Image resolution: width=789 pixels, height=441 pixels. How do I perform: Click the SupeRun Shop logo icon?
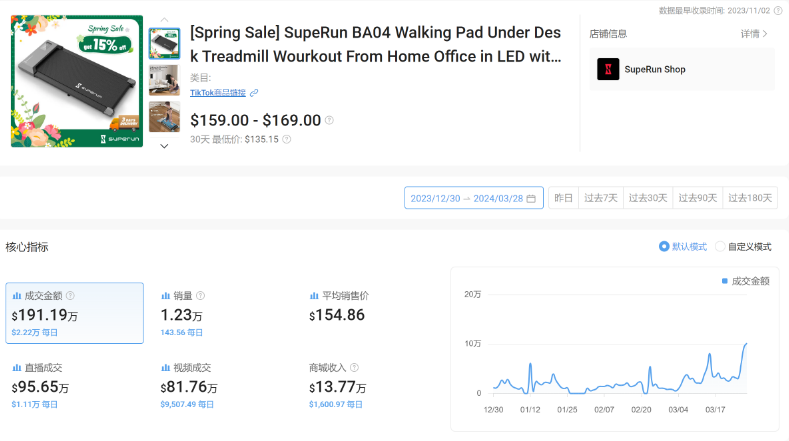coord(608,69)
